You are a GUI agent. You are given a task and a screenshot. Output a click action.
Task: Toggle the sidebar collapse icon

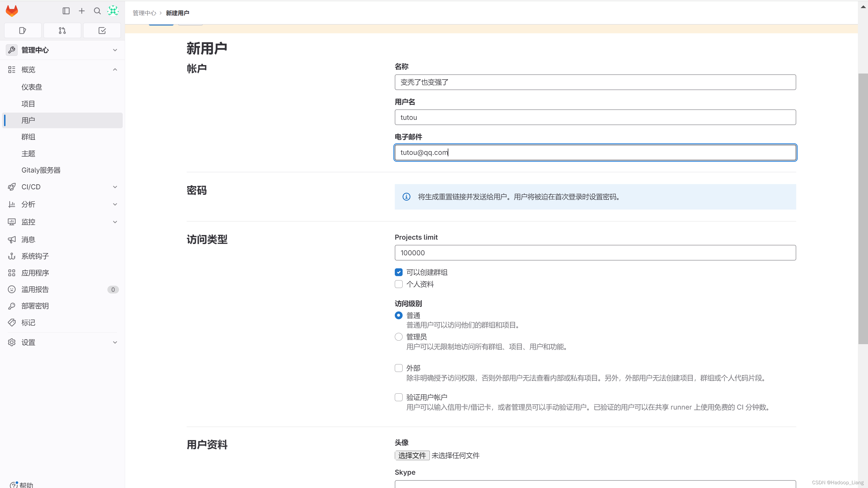[66, 11]
